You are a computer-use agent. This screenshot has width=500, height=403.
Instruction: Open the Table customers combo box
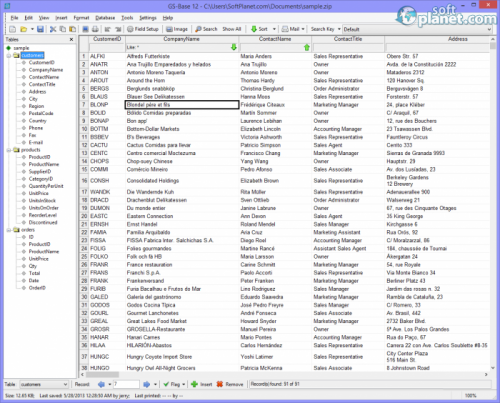click(x=44, y=384)
